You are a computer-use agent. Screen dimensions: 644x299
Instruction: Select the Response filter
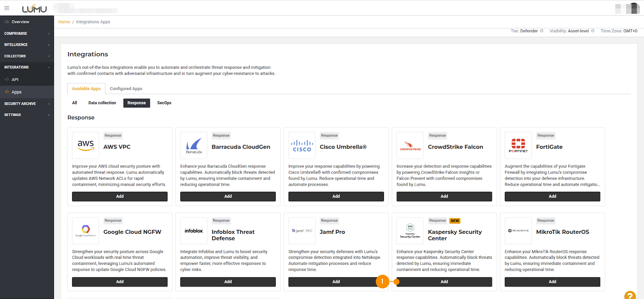coord(136,103)
